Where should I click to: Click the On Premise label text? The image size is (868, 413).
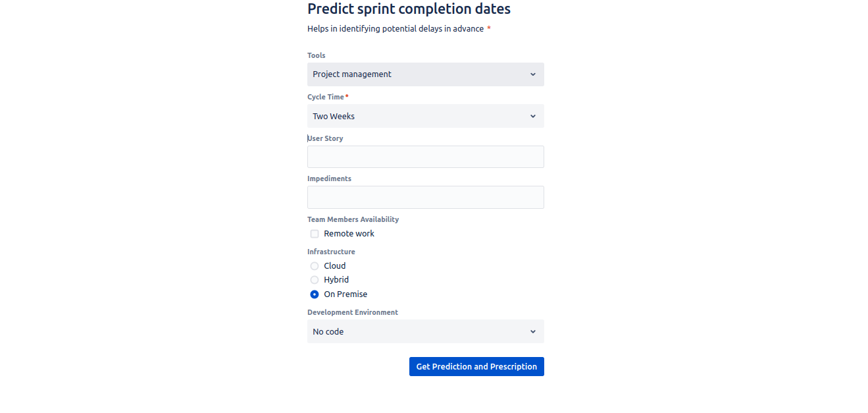[345, 294]
